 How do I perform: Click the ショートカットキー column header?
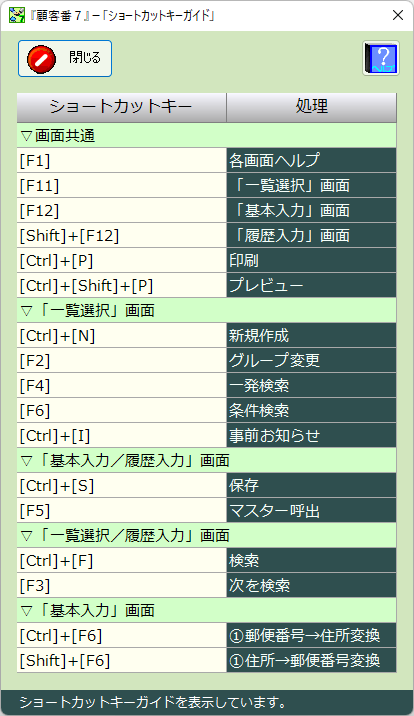tap(121, 107)
